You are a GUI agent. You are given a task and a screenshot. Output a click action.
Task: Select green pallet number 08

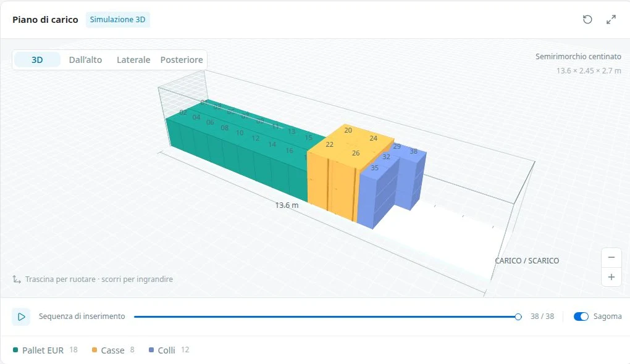click(x=225, y=128)
